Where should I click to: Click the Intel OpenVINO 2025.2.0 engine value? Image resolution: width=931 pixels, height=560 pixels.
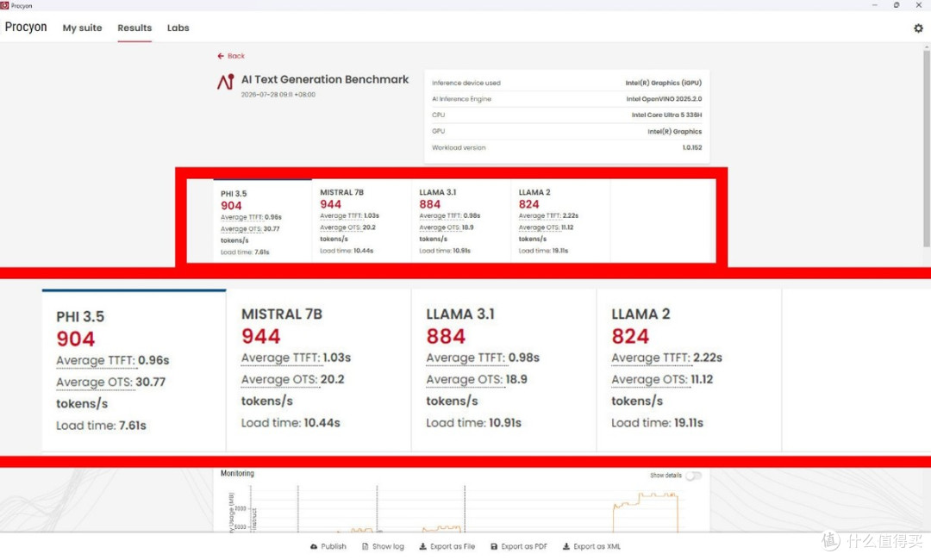click(x=664, y=99)
